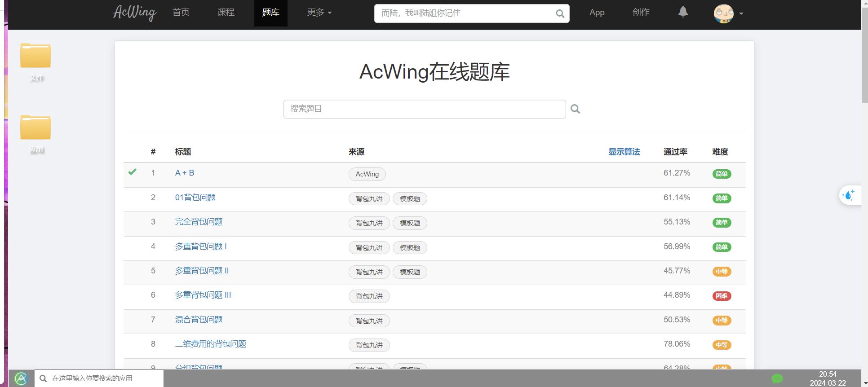Image resolution: width=868 pixels, height=387 pixels.
Task: Expand the user account dropdown arrow
Action: point(741,13)
